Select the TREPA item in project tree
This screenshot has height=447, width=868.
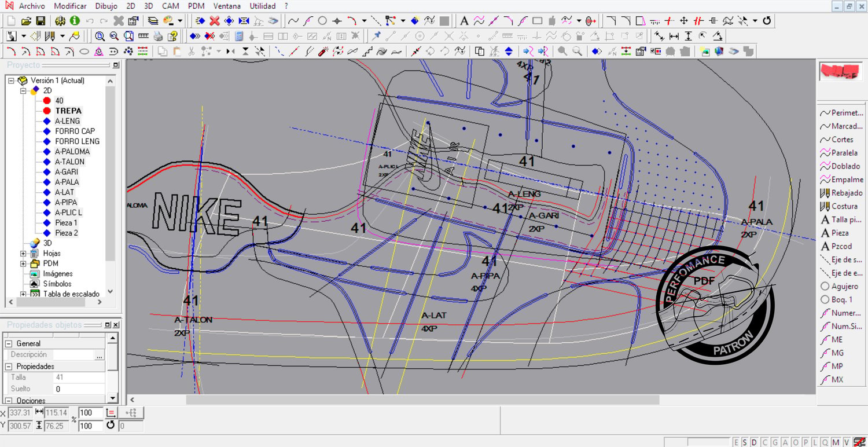click(68, 111)
